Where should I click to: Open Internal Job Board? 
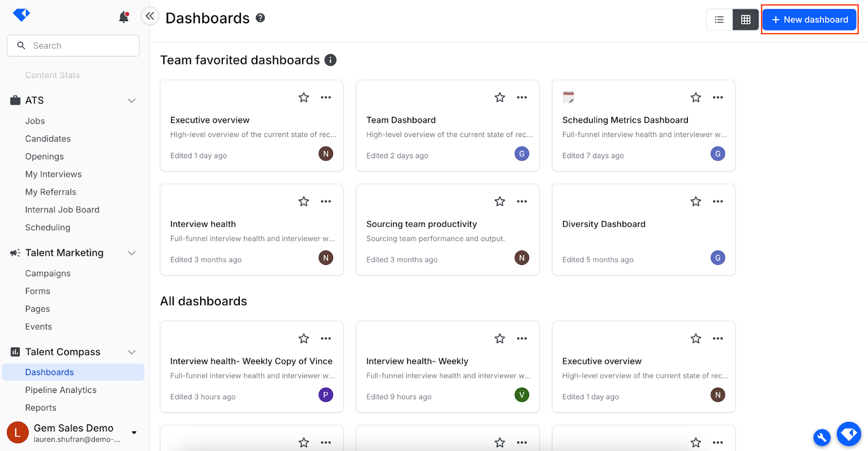[x=62, y=210]
